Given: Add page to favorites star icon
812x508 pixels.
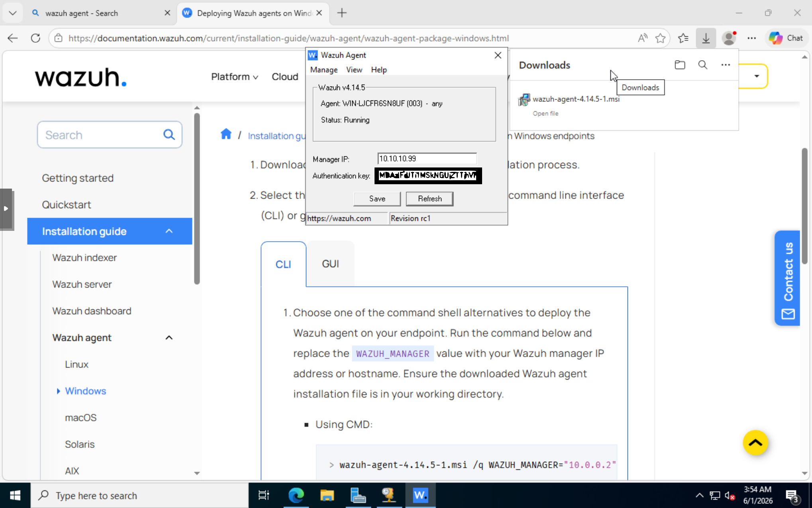Looking at the screenshot, I should [660, 38].
